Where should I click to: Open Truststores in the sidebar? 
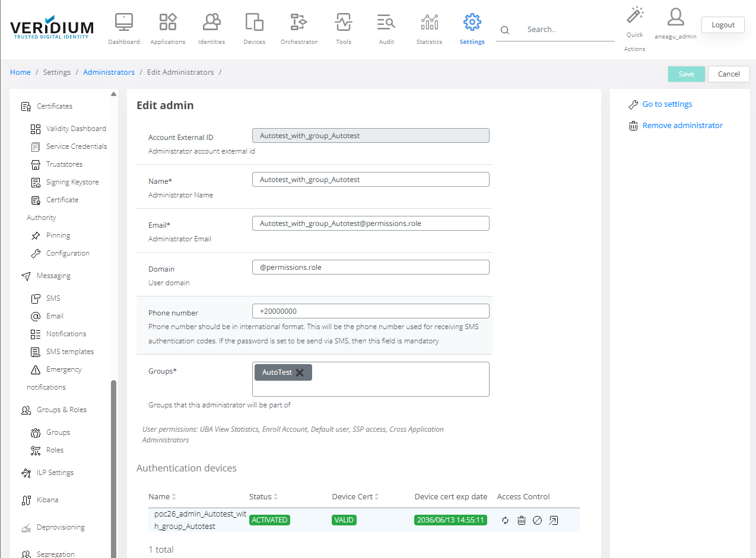(64, 164)
